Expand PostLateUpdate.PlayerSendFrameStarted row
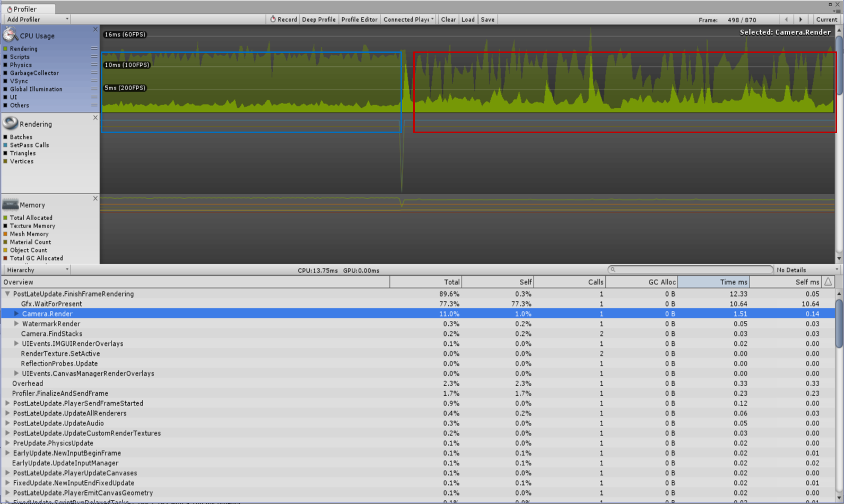The width and height of the screenshot is (844, 504). (7, 403)
